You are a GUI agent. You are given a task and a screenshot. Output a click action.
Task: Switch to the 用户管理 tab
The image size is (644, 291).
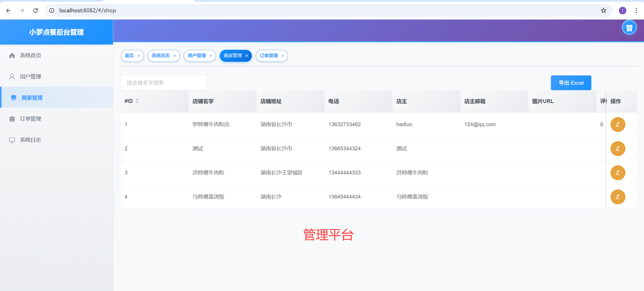197,56
